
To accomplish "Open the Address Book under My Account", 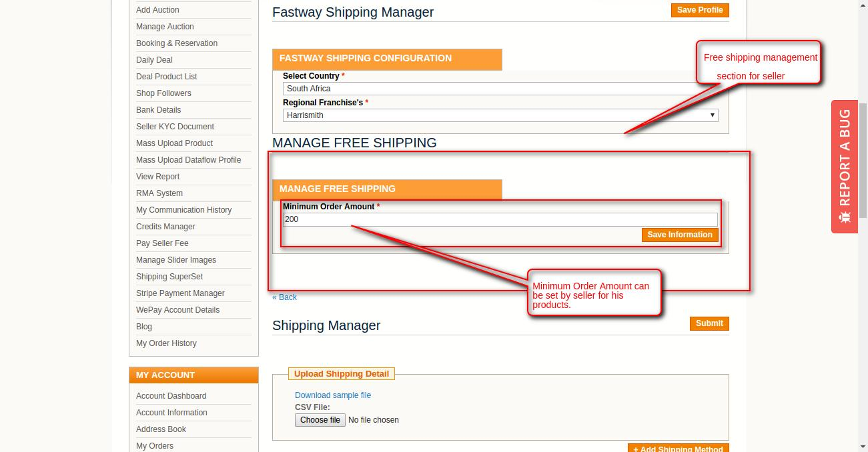I will 162,429.
